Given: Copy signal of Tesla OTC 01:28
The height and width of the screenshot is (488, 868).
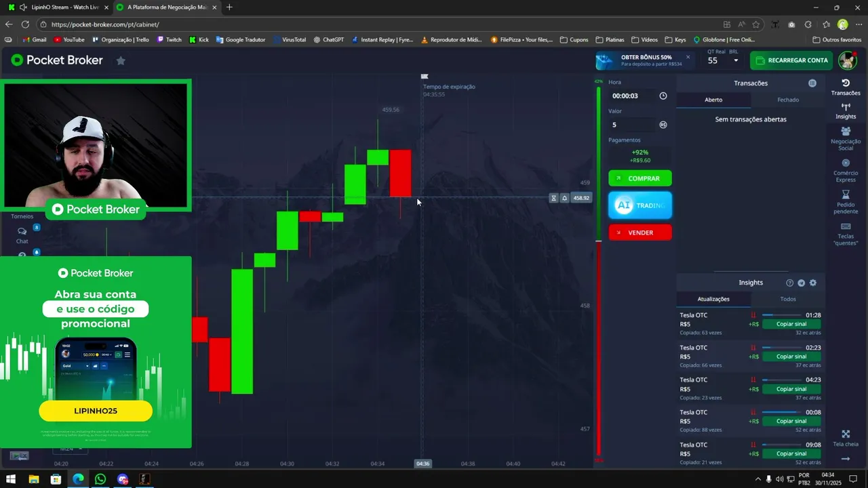Looking at the screenshot, I should pos(791,324).
